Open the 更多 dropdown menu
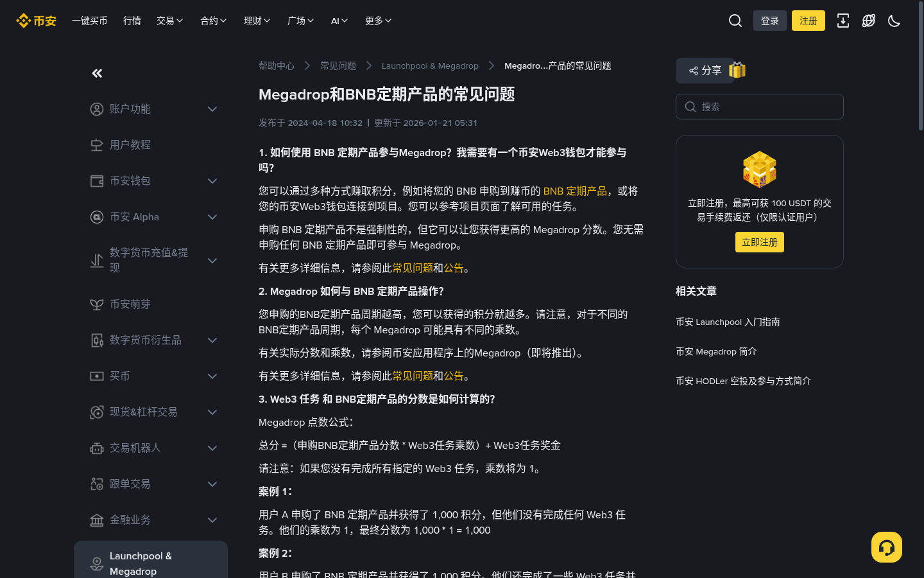Image resolution: width=924 pixels, height=578 pixels. [x=379, y=21]
